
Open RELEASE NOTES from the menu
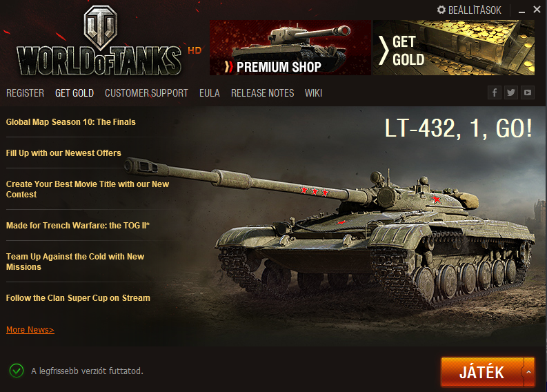262,93
